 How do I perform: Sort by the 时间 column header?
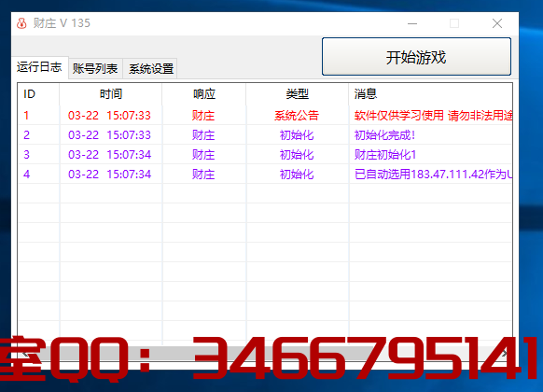pyautogui.click(x=110, y=94)
